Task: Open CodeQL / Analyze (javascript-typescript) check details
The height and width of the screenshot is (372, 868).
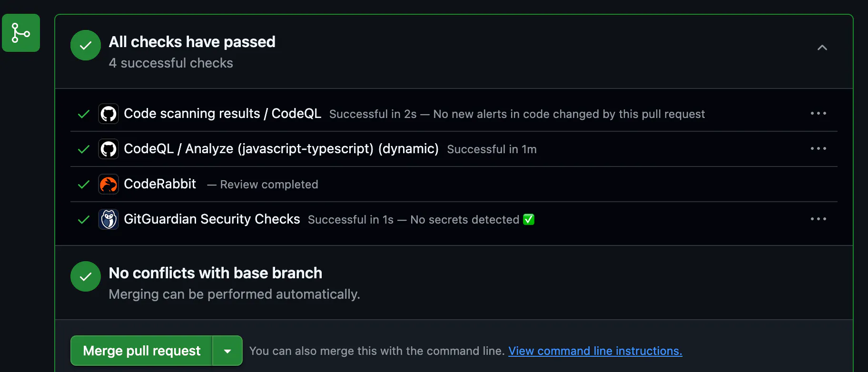Action: [x=281, y=149]
